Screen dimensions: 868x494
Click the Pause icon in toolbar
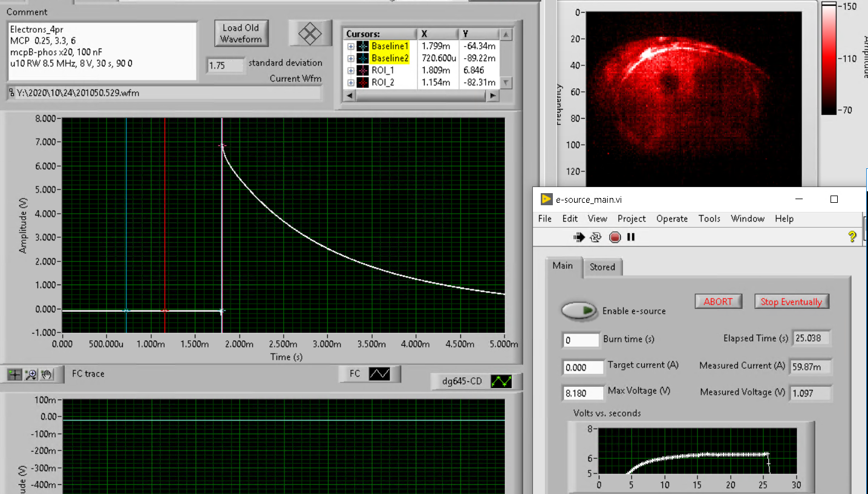point(631,237)
